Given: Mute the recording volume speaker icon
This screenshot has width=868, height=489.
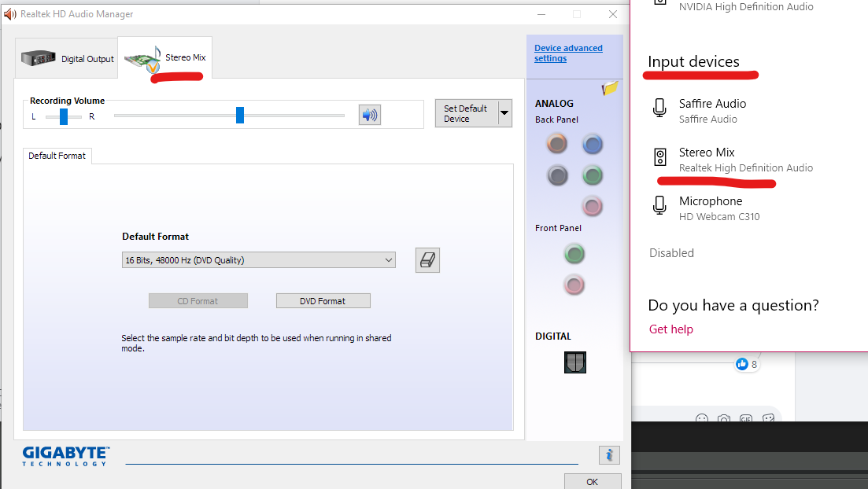Looking at the screenshot, I should (x=369, y=115).
